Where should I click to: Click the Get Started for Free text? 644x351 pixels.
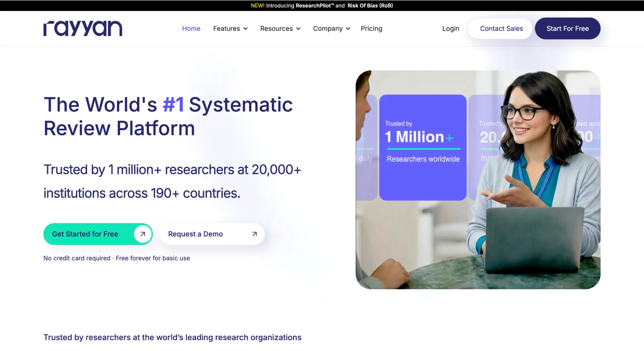pyautogui.click(x=85, y=234)
